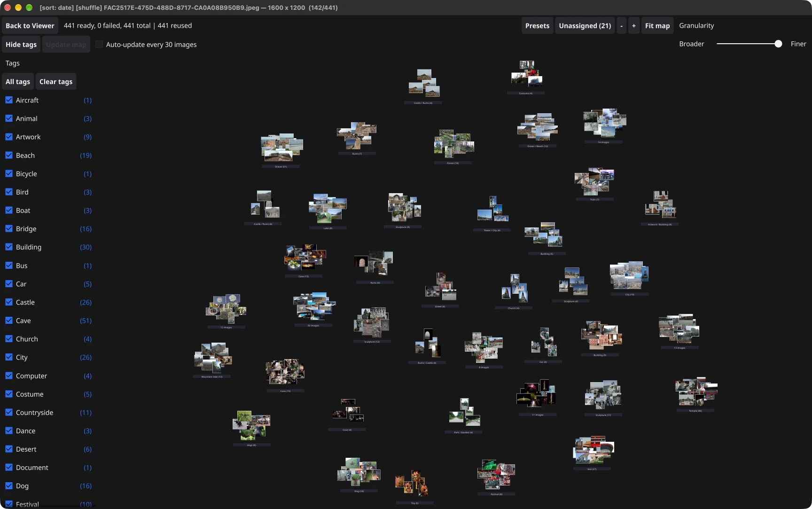Toggle the Cave tag checkbox

9,321
